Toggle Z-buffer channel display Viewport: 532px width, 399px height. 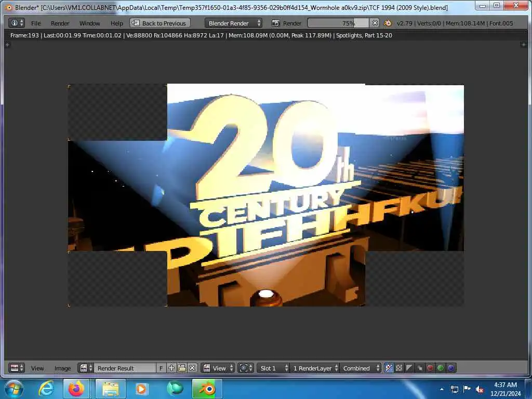(420, 368)
